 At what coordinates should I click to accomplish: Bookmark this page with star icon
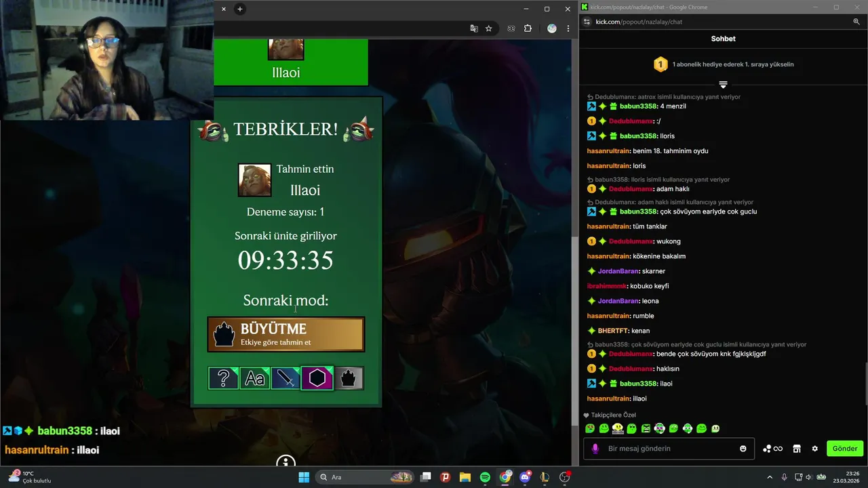coord(488,28)
